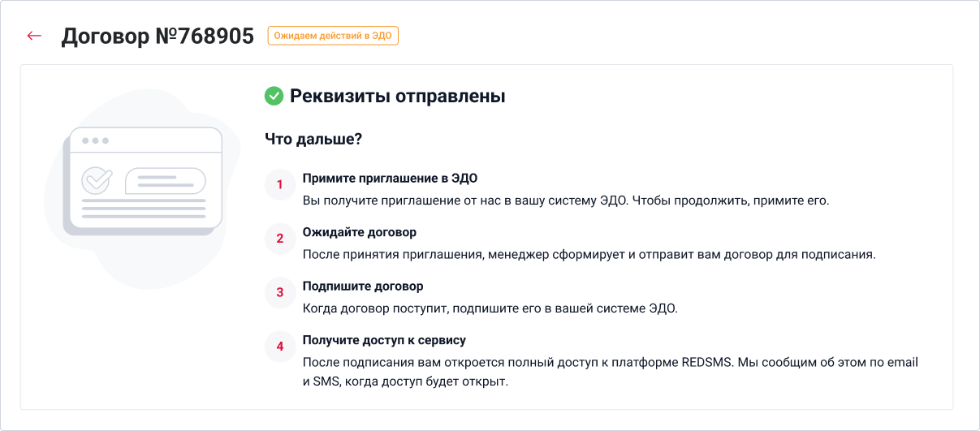Click the step 3 number badge

coord(280,293)
